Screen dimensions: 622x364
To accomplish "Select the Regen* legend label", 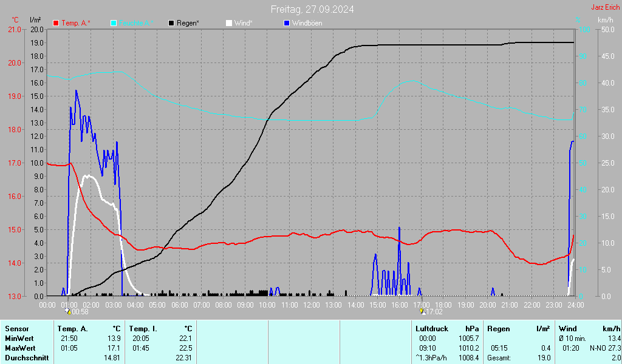I will [188, 23].
